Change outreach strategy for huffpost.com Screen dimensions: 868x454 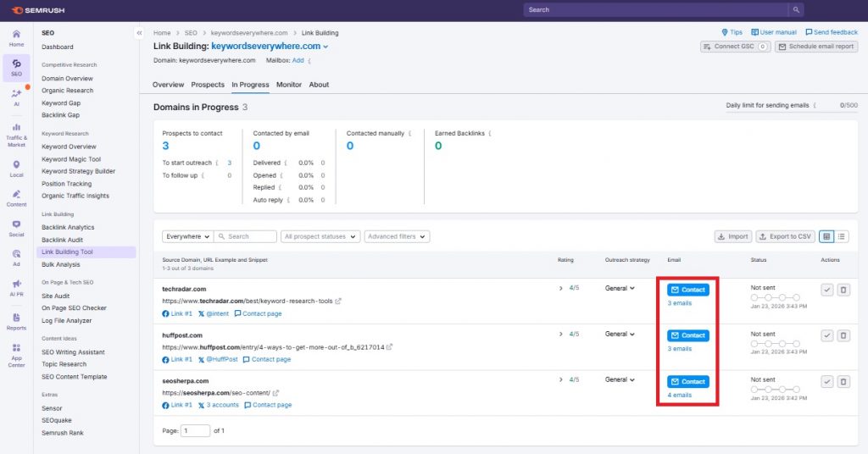point(620,334)
